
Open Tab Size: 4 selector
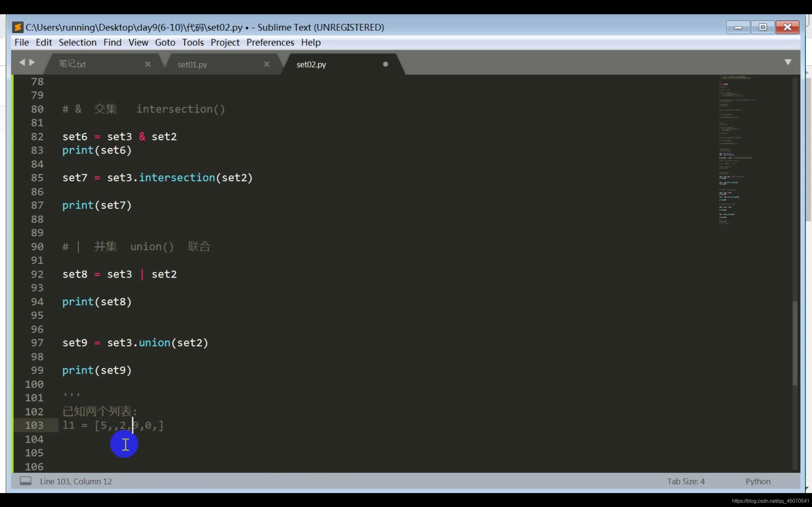(x=685, y=482)
